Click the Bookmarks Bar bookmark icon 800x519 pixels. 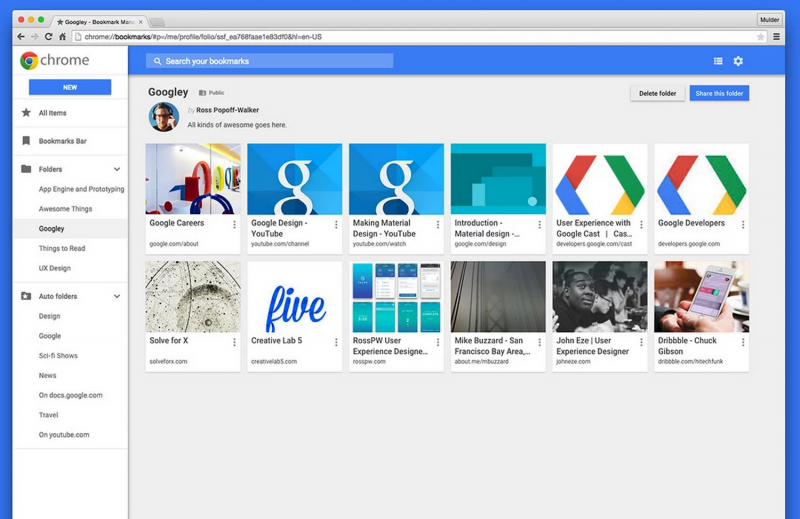pos(26,141)
